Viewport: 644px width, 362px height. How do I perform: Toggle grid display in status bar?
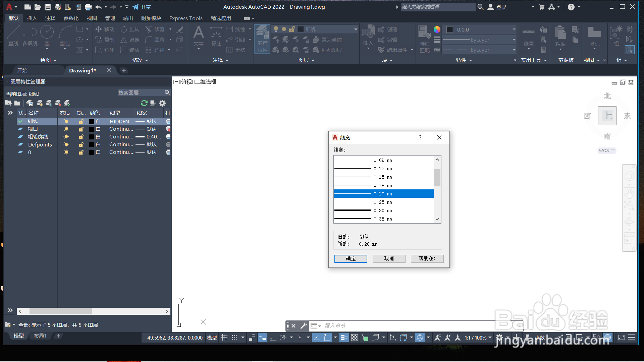pyautogui.click(x=224, y=338)
